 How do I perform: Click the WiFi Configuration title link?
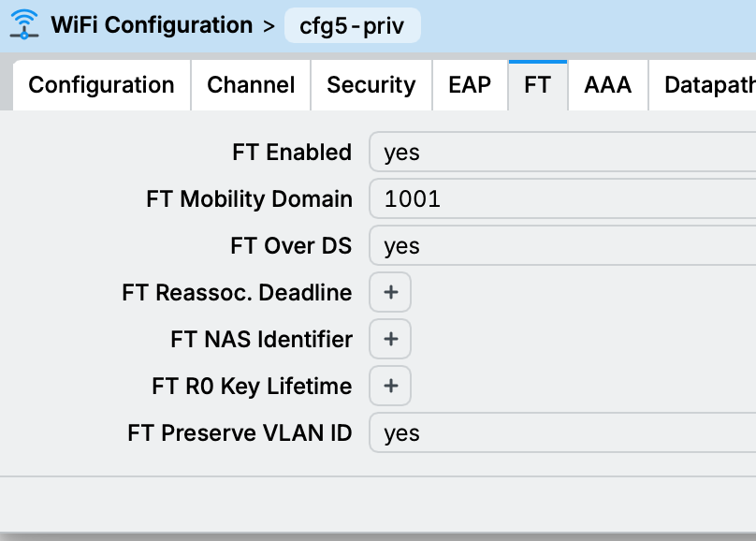point(152,25)
